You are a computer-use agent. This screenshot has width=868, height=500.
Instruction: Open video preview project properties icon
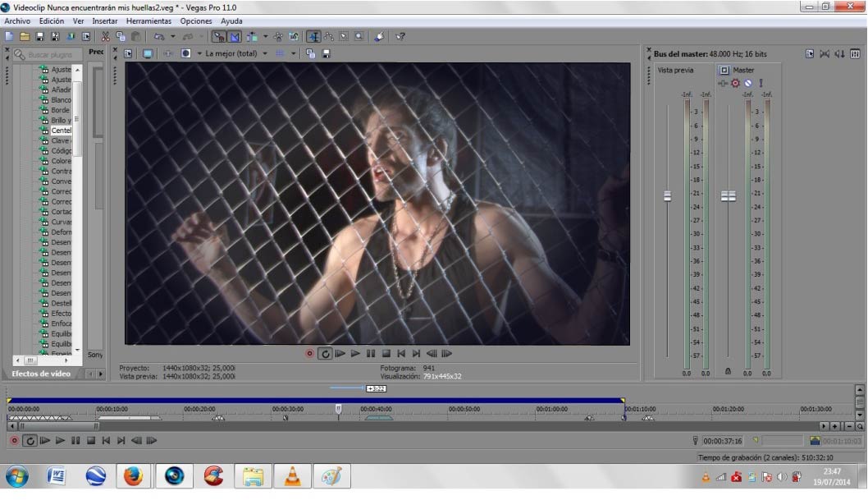click(129, 53)
